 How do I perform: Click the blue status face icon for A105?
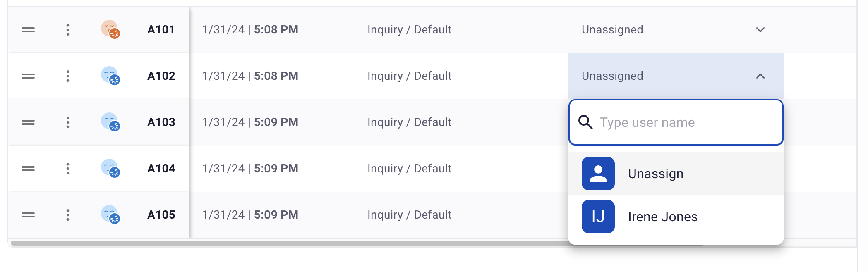[x=110, y=215]
